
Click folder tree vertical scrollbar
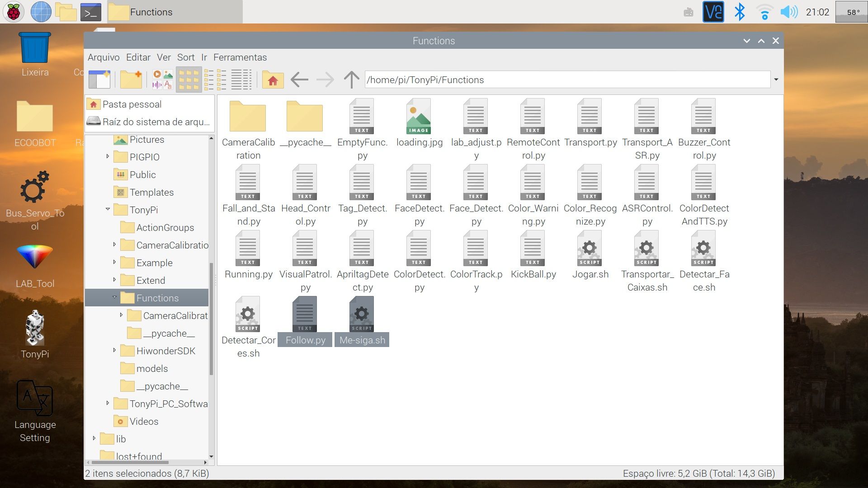click(211, 319)
